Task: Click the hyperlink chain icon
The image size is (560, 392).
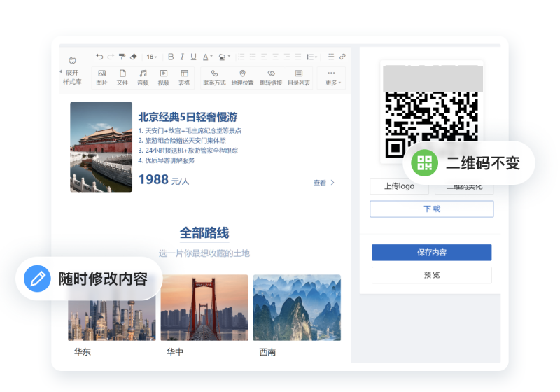Action: click(342, 57)
